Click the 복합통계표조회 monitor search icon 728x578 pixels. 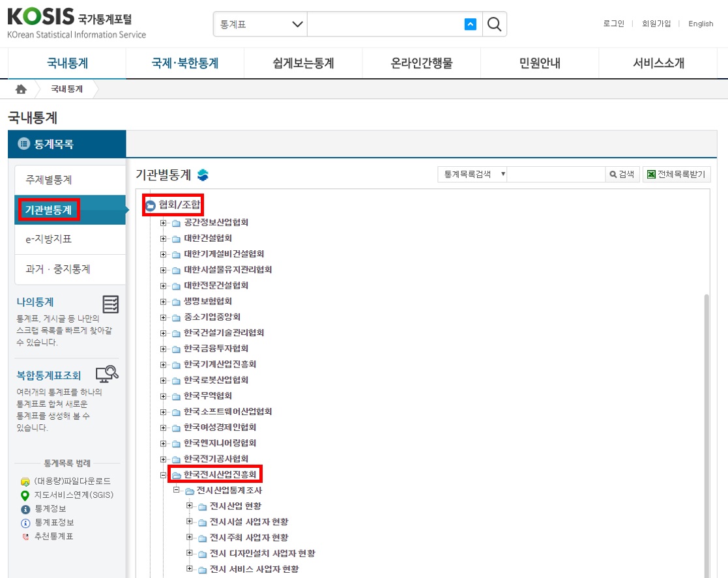(107, 373)
